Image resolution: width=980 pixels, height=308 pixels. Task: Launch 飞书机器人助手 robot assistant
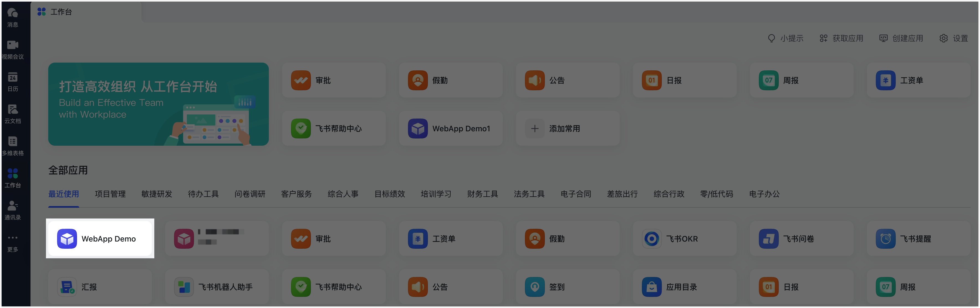[217, 287]
